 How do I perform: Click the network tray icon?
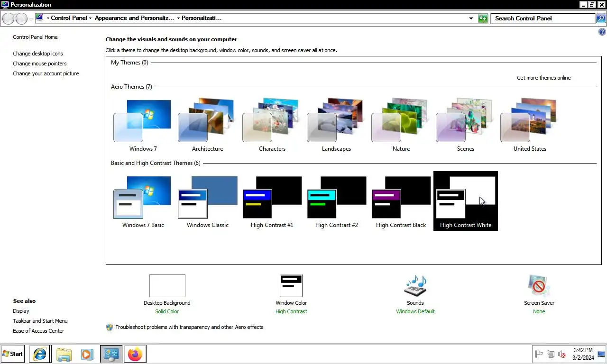click(551, 354)
